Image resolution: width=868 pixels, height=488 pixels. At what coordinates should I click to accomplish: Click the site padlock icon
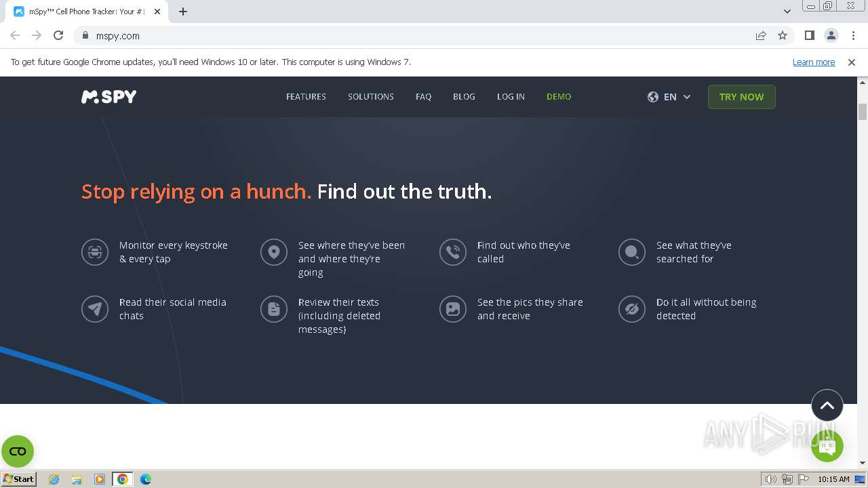click(85, 35)
